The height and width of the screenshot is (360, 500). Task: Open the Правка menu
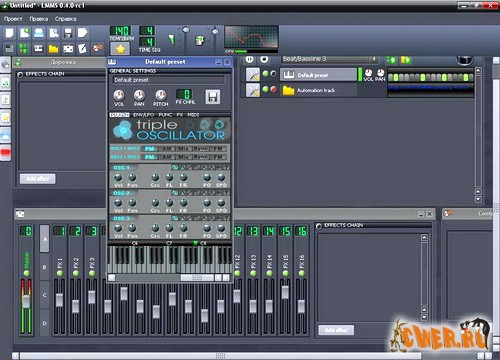39,19
